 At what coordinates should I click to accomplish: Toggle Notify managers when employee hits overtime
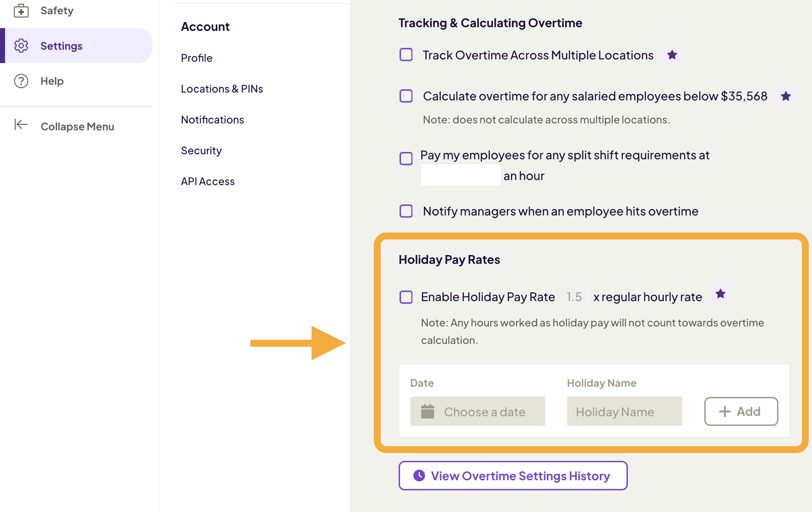pos(406,211)
